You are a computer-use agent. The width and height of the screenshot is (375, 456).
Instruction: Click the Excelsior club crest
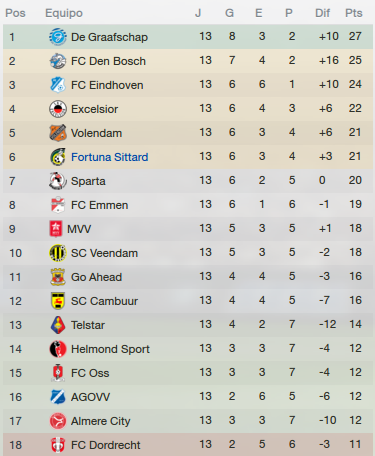tap(58, 109)
